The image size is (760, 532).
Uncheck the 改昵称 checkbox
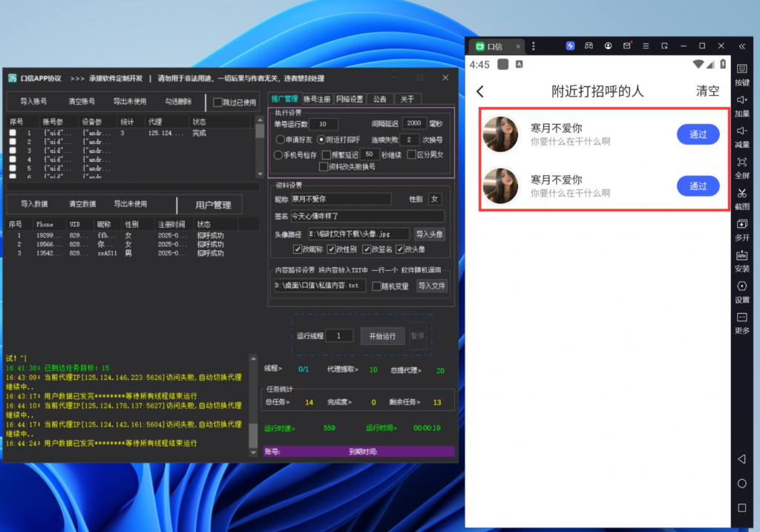pos(298,249)
